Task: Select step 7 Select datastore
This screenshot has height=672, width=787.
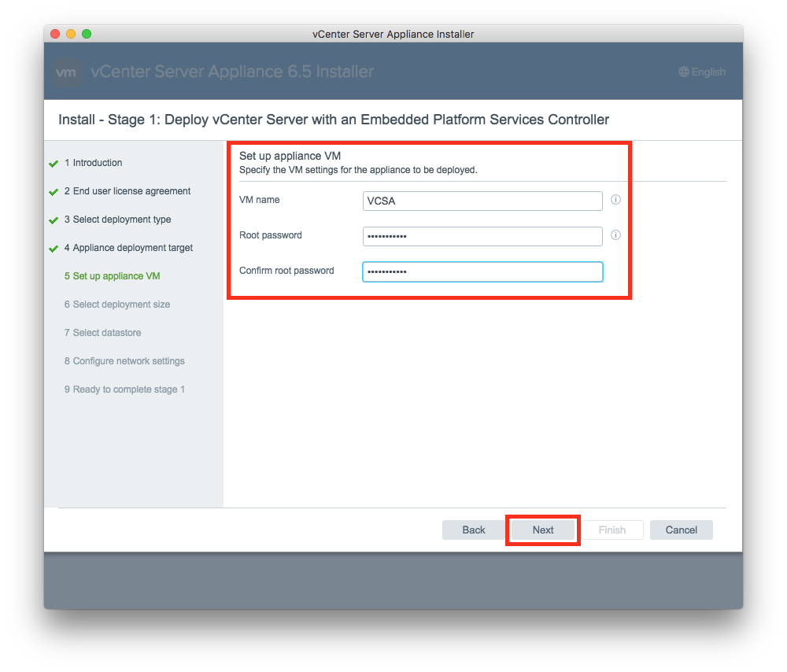Action: (x=102, y=333)
